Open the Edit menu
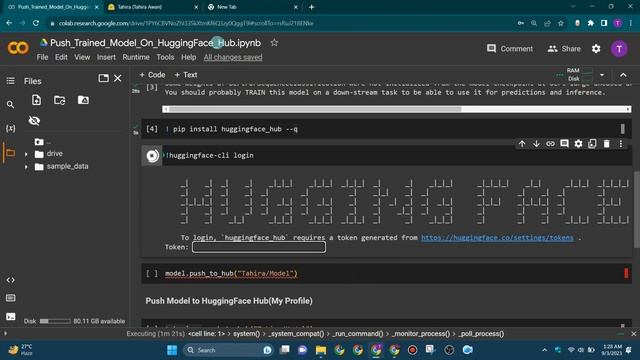The image size is (640, 360). (61, 57)
